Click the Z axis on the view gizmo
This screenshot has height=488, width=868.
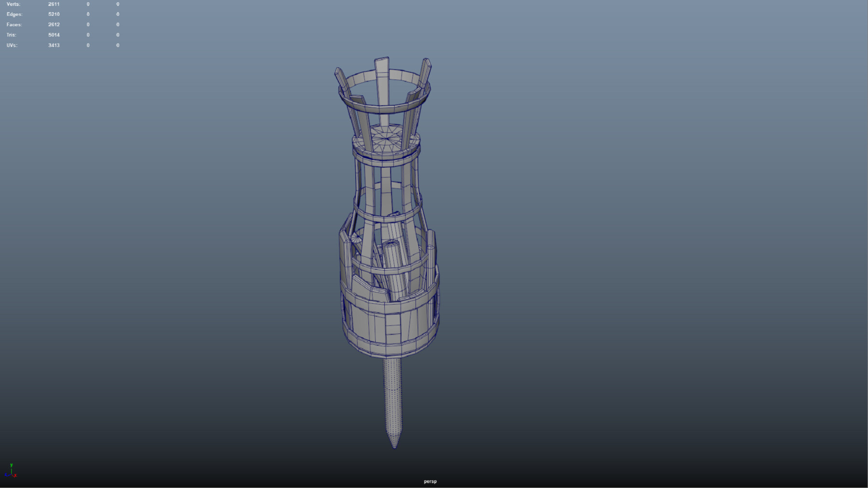(6, 475)
